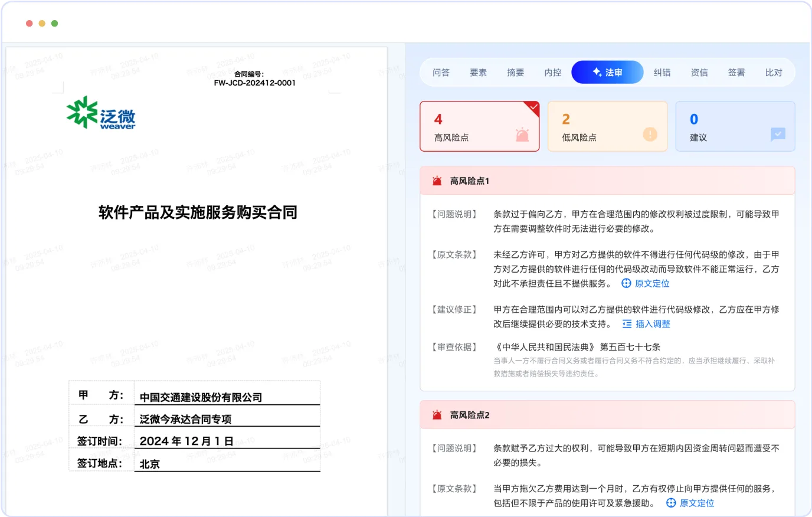Viewport: 812px width, 517px height.
Task: Click the date 2024 年 12 月 1 日
Action: [186, 441]
